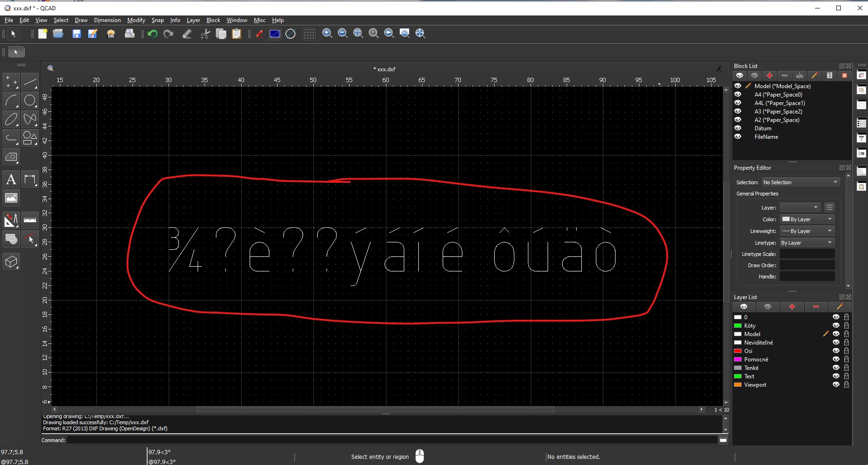Click the Save file toolbar icon
868x465 pixels.
click(x=76, y=34)
